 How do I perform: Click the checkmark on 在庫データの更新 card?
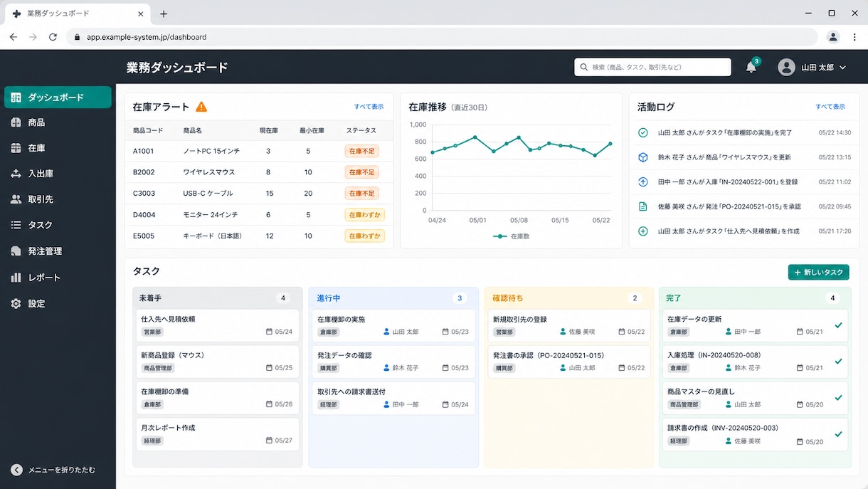pyautogui.click(x=838, y=325)
